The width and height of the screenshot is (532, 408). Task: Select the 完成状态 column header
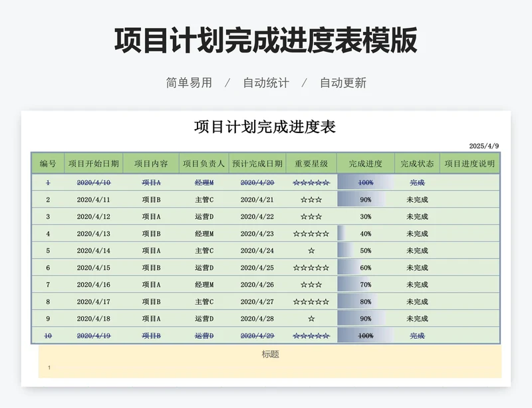click(x=417, y=164)
